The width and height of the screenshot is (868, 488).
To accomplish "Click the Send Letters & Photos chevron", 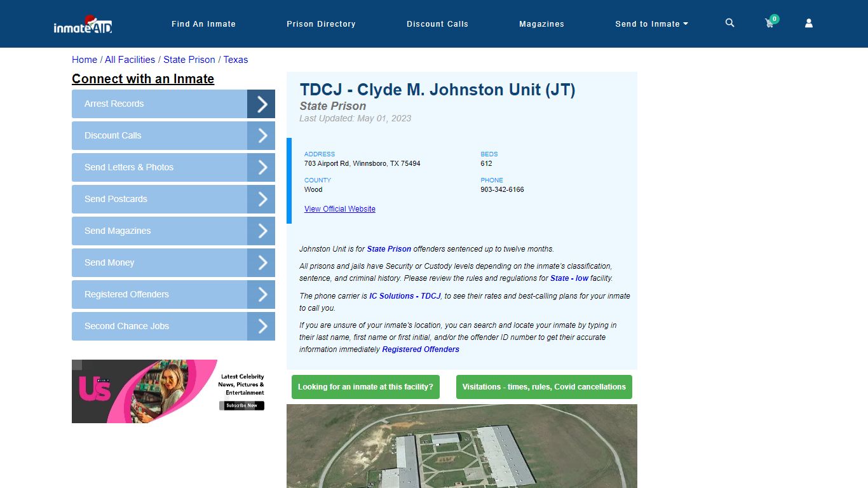I will click(261, 167).
